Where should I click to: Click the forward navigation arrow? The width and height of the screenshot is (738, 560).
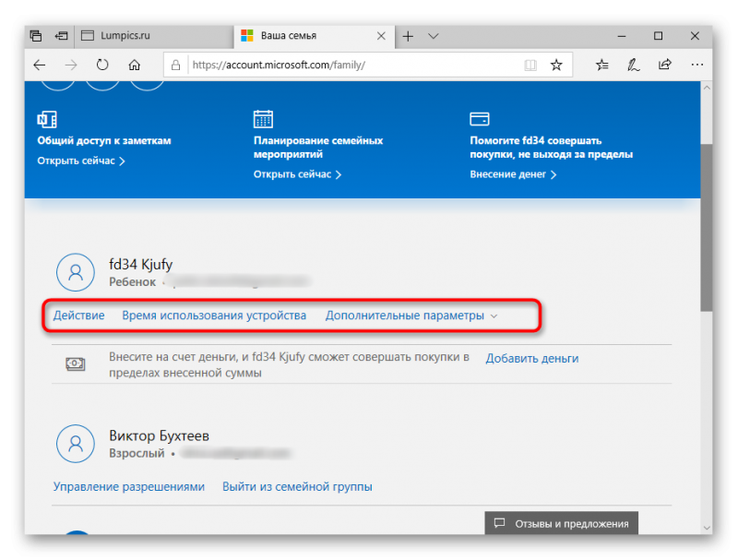(71, 65)
